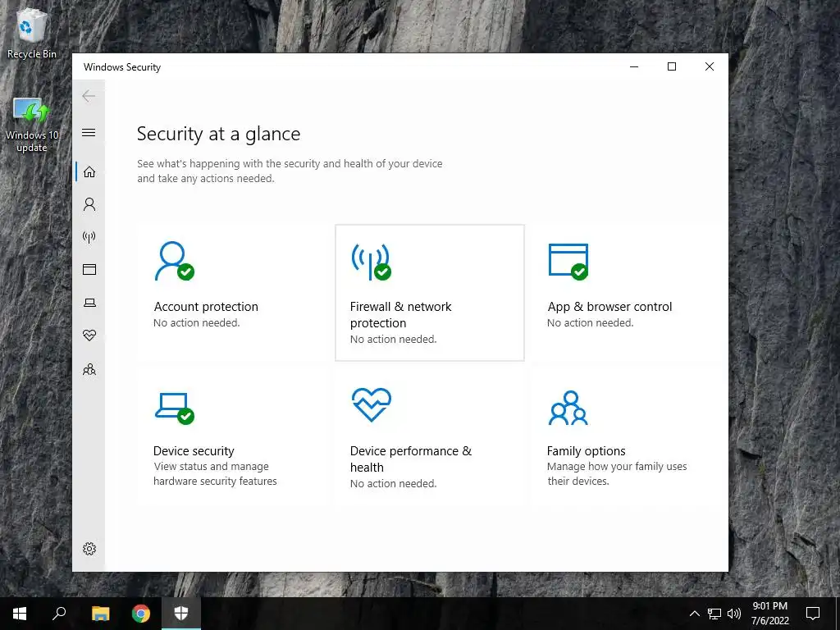
Task: Open Device health sidebar heart icon
Action: tap(89, 336)
